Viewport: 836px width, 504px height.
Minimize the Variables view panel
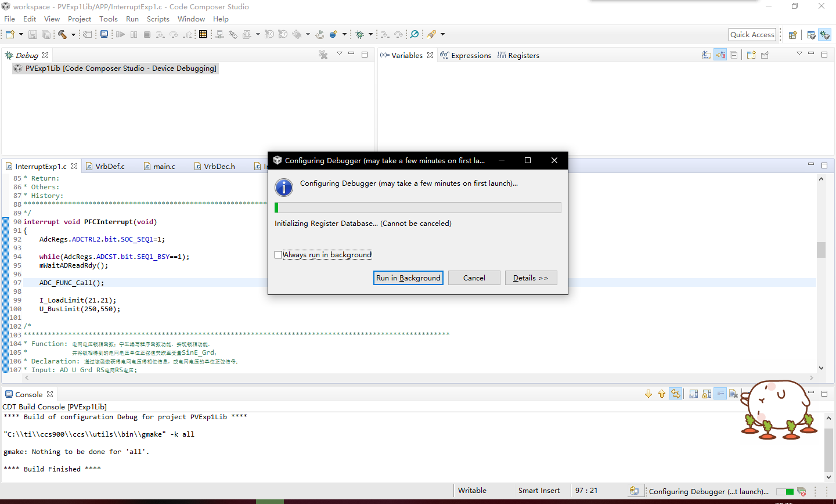coord(811,53)
